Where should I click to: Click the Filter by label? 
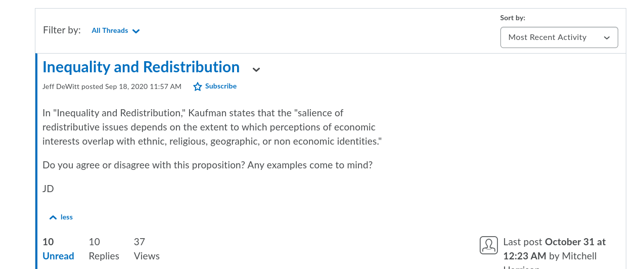[62, 30]
